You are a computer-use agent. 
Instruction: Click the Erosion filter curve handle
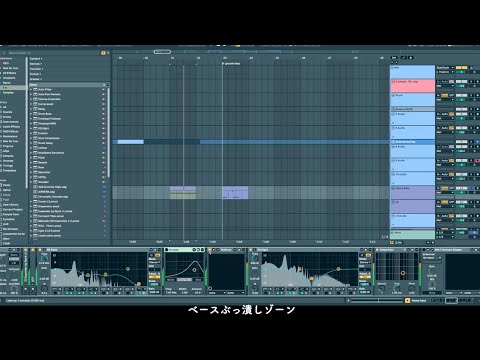point(194,270)
